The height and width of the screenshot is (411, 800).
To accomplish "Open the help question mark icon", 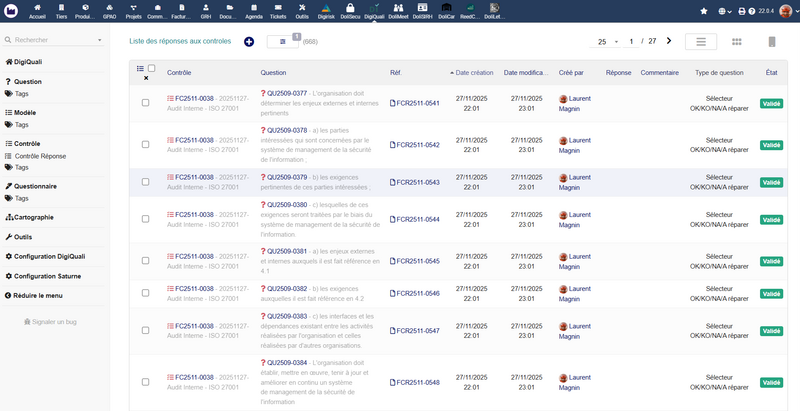I will [x=752, y=11].
